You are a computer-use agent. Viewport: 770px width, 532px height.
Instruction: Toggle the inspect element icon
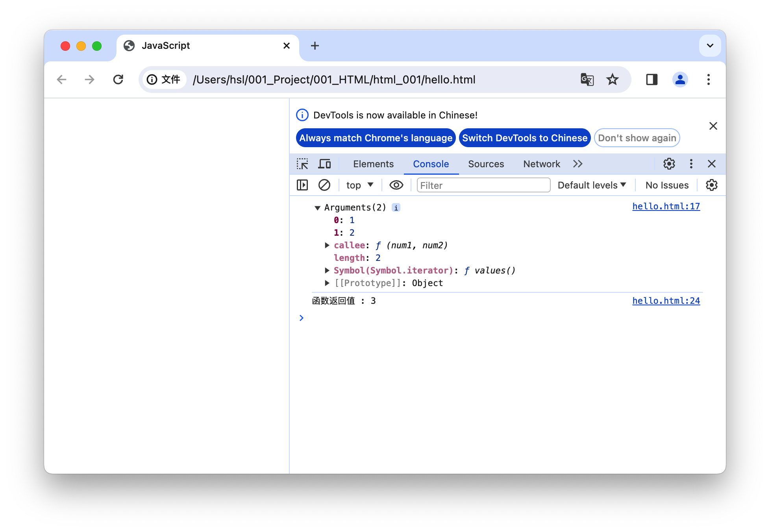click(304, 164)
